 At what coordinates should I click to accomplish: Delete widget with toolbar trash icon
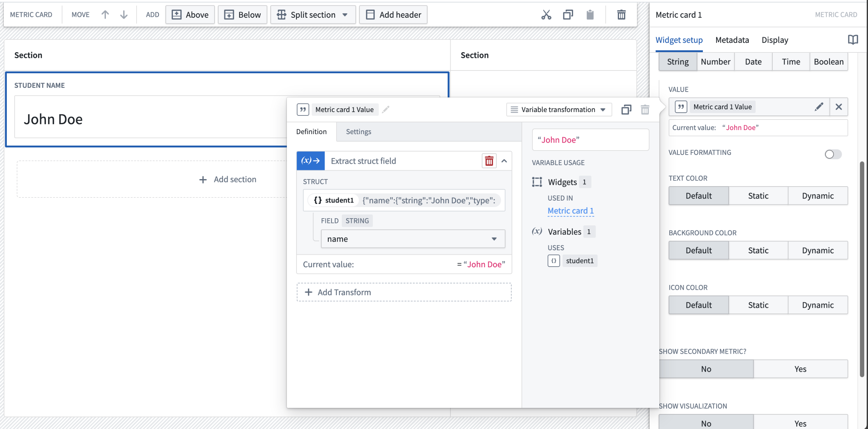pos(621,15)
